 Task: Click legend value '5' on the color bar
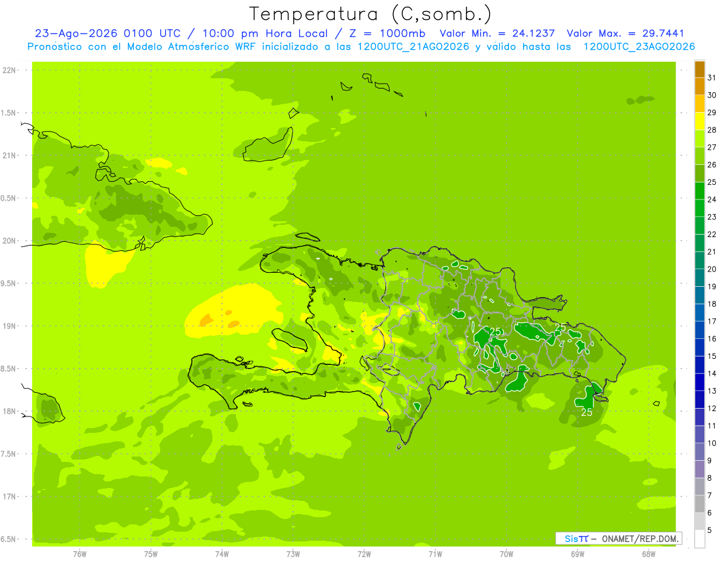[x=710, y=530]
